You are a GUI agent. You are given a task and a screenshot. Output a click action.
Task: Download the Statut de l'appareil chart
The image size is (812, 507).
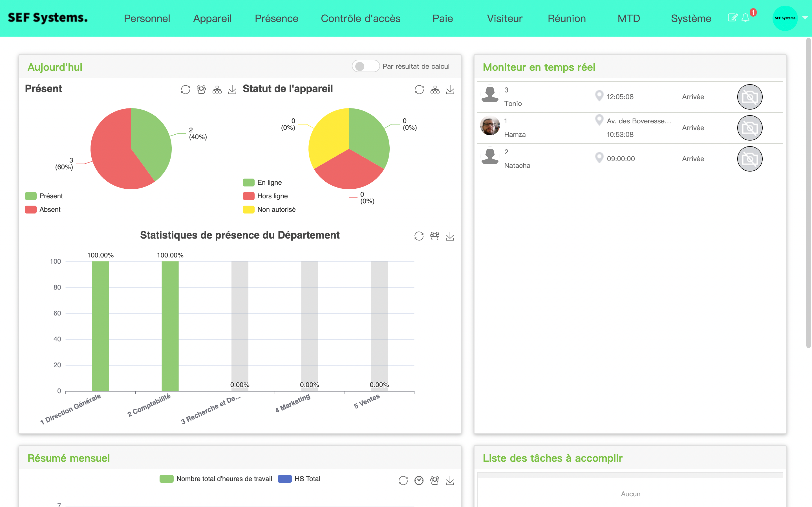pos(450,90)
